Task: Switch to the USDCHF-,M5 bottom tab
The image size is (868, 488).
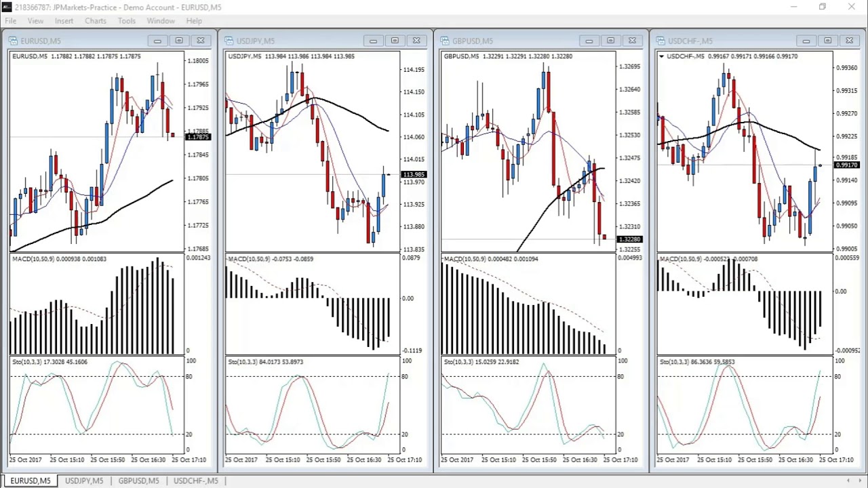Action: pyautogui.click(x=196, y=481)
